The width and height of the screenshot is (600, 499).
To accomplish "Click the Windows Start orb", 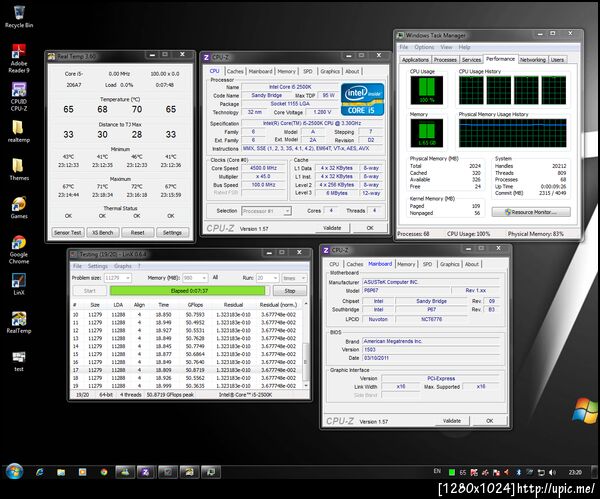I will [13, 471].
